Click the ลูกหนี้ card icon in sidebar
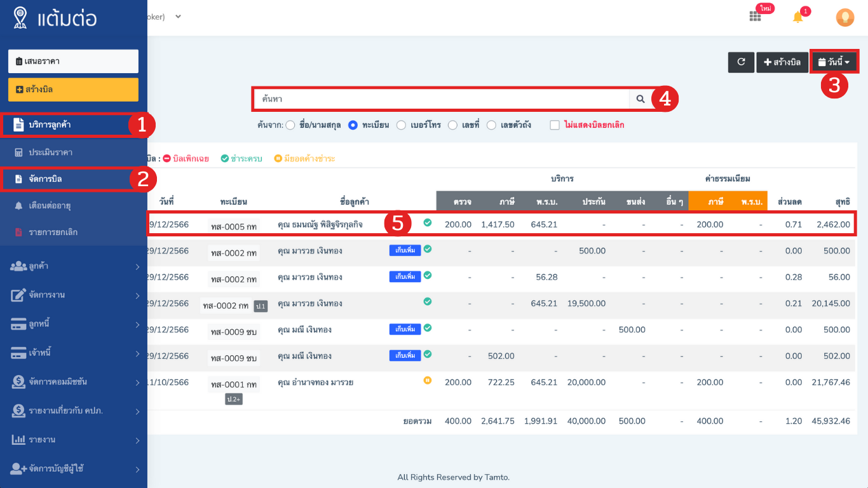 click(18, 324)
